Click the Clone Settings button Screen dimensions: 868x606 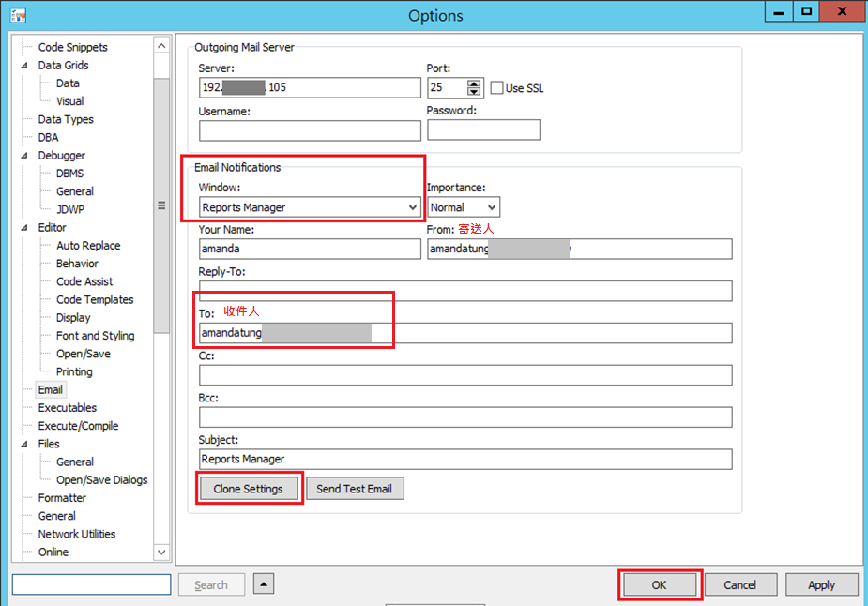pyautogui.click(x=248, y=488)
